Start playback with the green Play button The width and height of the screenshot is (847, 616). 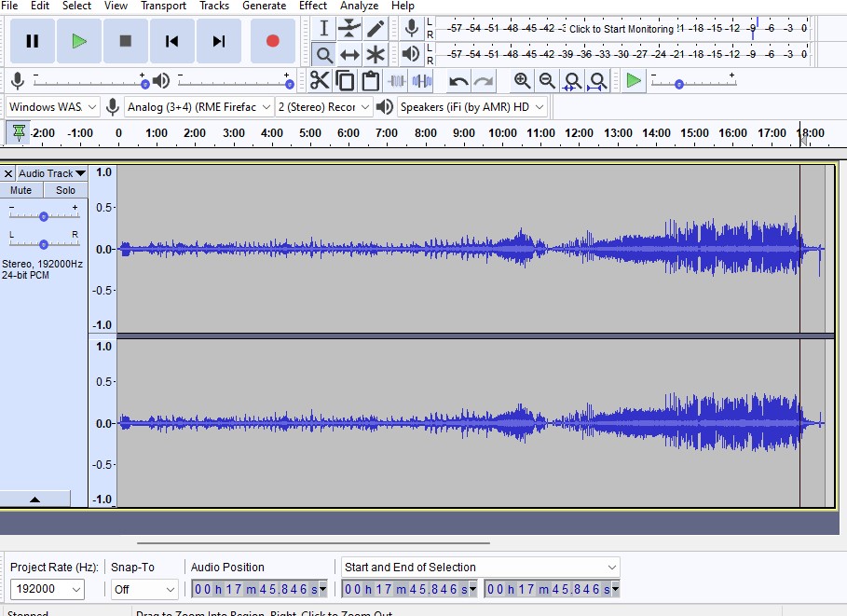pyautogui.click(x=79, y=41)
